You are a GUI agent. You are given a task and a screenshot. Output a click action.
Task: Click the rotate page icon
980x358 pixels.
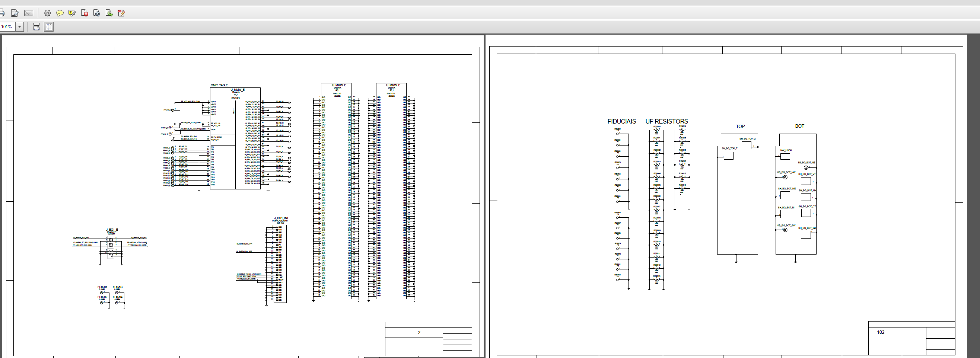tap(97, 13)
